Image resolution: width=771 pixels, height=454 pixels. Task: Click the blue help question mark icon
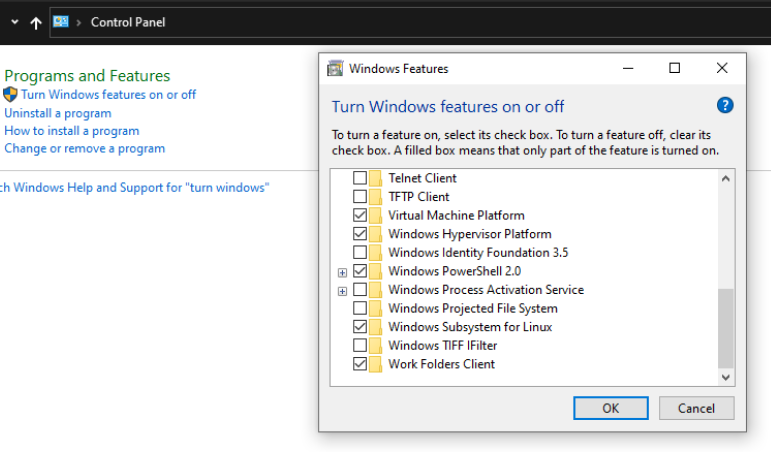(x=725, y=106)
